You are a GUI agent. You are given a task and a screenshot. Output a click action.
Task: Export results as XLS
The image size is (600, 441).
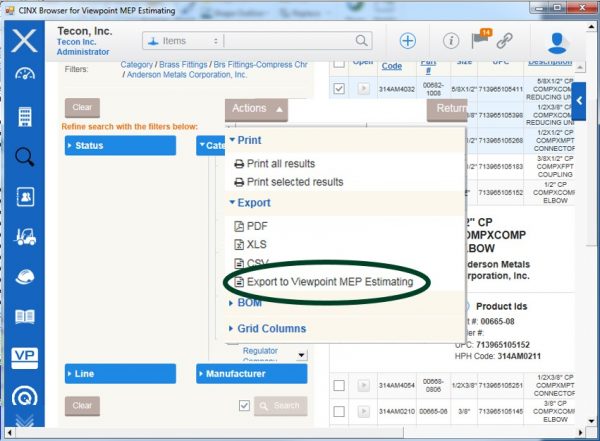pos(250,244)
